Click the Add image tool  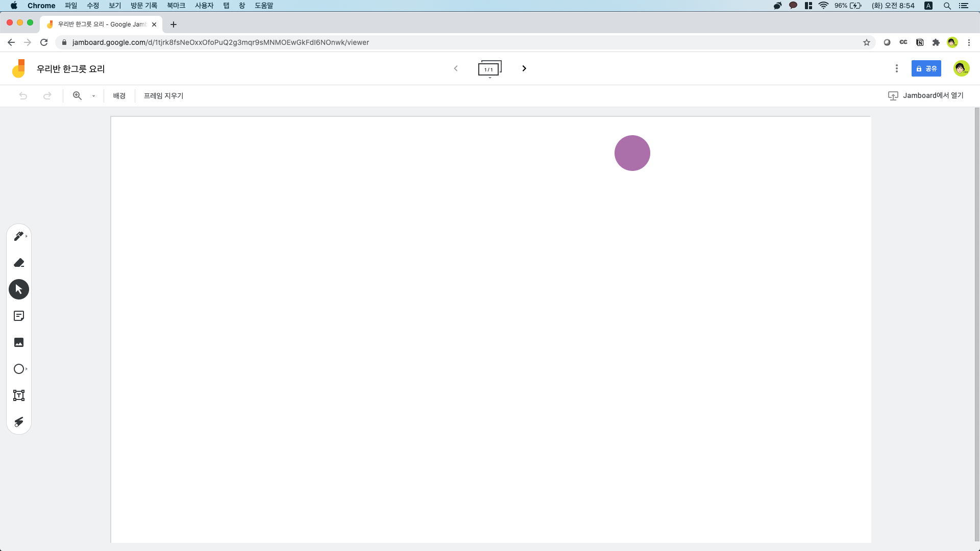pos(19,342)
